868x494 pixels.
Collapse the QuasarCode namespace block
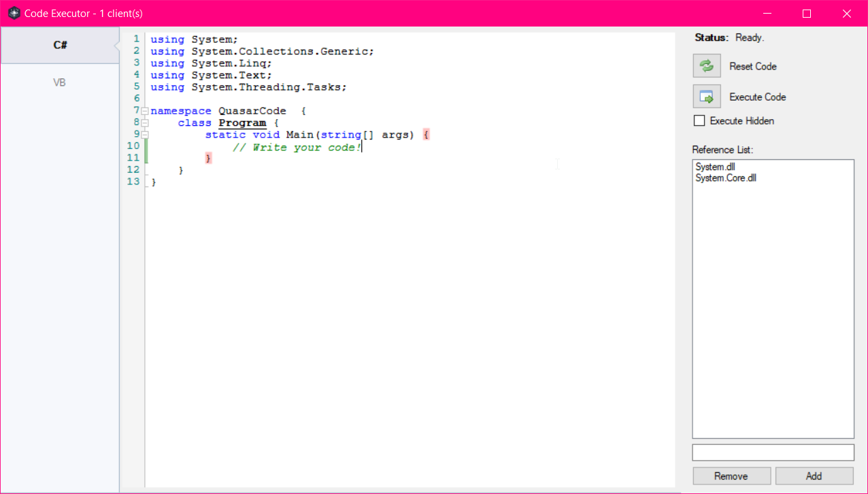pos(144,111)
